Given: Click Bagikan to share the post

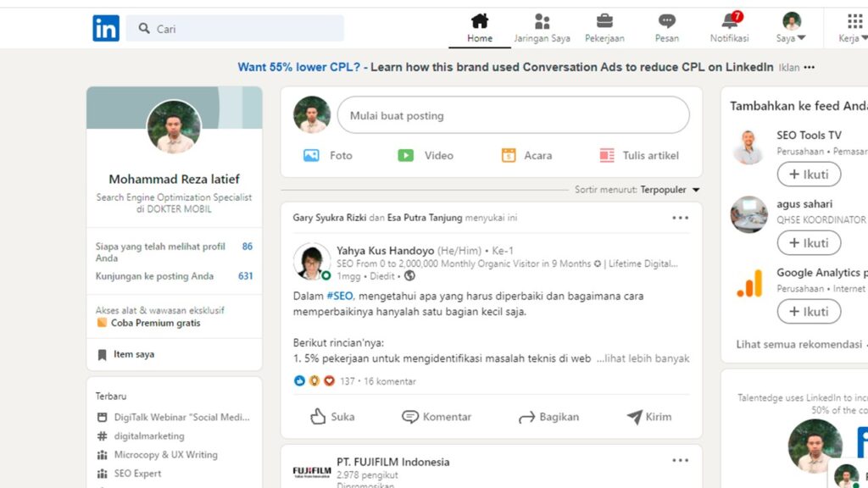Looking at the screenshot, I should [x=548, y=417].
